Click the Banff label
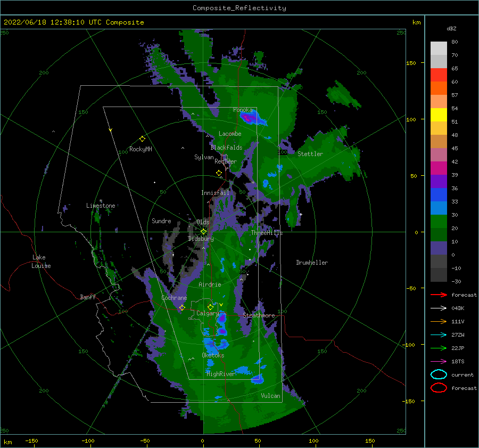Viewport: 479px width, 448px height. pos(88,297)
